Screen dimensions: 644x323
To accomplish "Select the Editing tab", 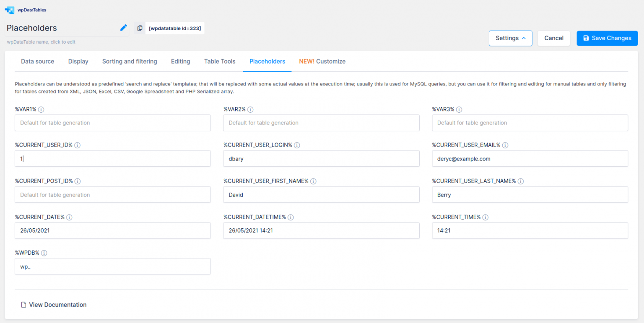I will [180, 61].
